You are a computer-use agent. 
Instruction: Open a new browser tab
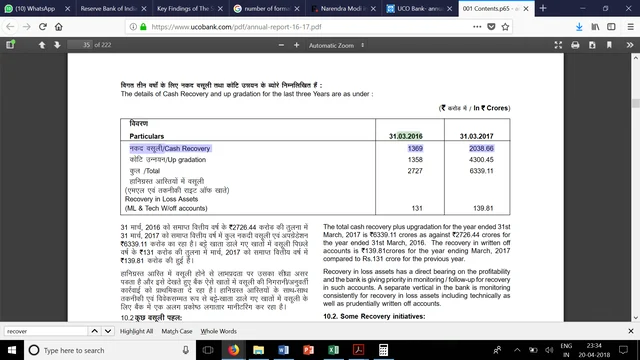coord(543,9)
